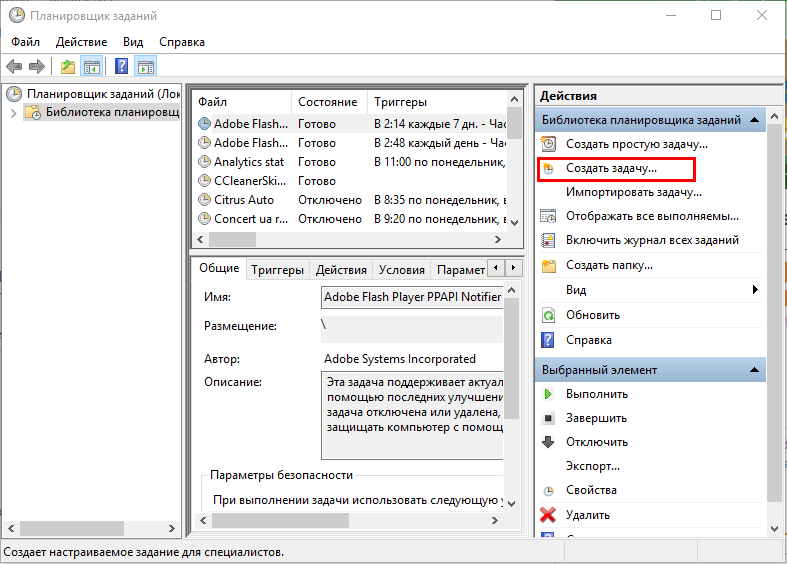
Task: Click the Up one level folder icon
Action: (x=68, y=66)
